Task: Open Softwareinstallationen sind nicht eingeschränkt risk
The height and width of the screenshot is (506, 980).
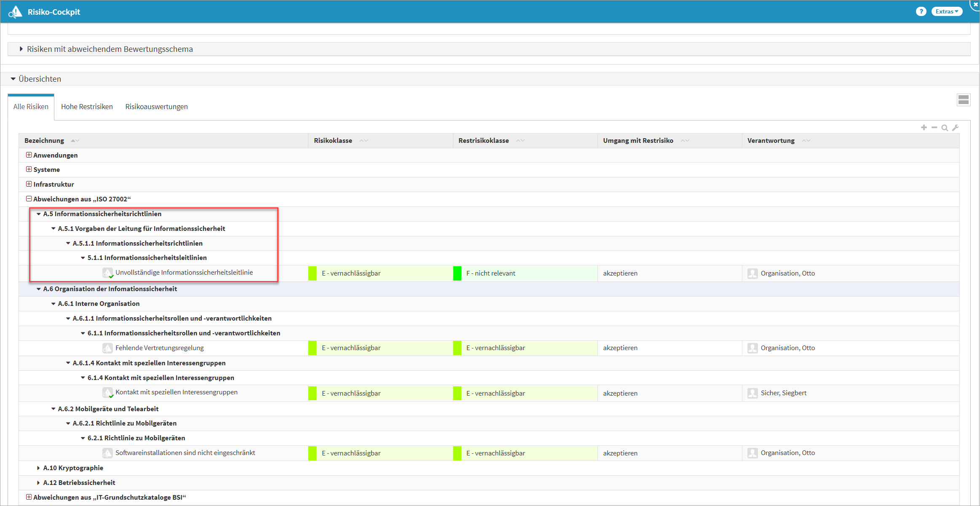Action: pos(185,453)
